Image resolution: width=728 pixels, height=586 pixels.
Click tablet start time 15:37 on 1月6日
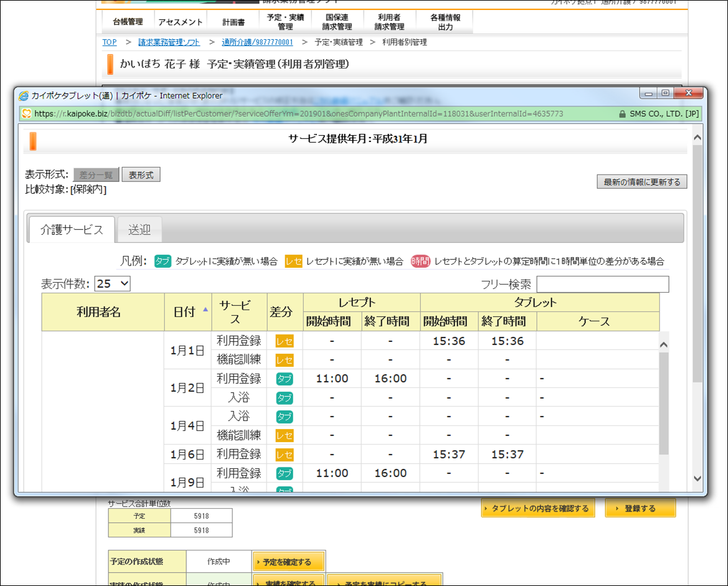pyautogui.click(x=449, y=455)
